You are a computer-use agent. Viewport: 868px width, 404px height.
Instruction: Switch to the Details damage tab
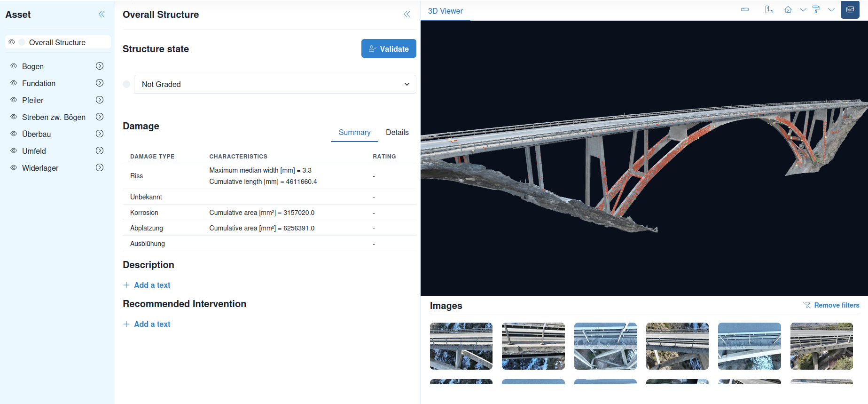point(397,133)
